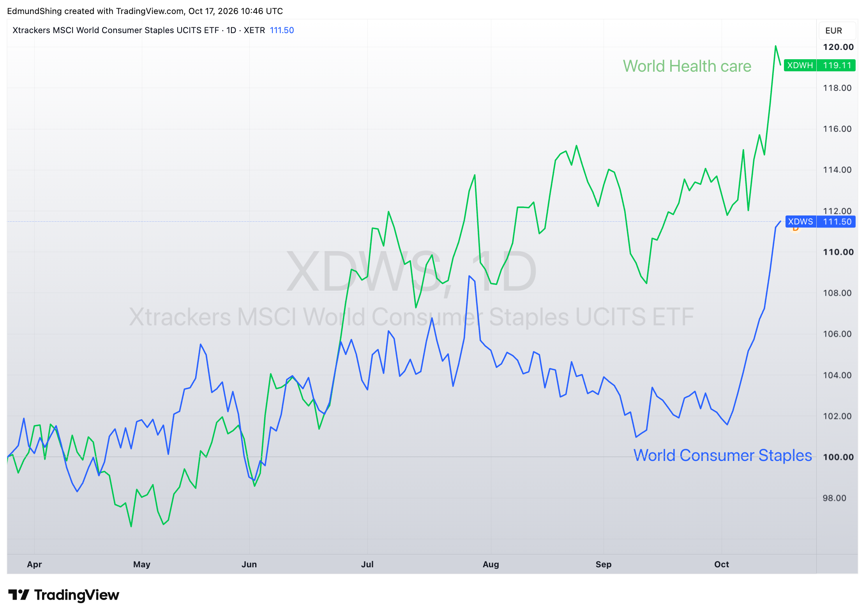The height and width of the screenshot is (616, 865).
Task: Click the Aug label on time axis
Action: pyautogui.click(x=491, y=564)
